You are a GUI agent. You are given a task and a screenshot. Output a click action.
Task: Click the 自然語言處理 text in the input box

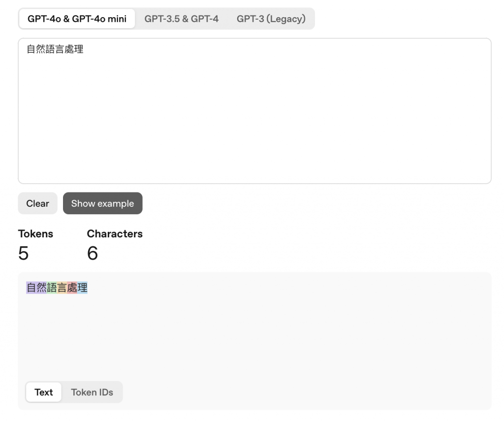(55, 49)
